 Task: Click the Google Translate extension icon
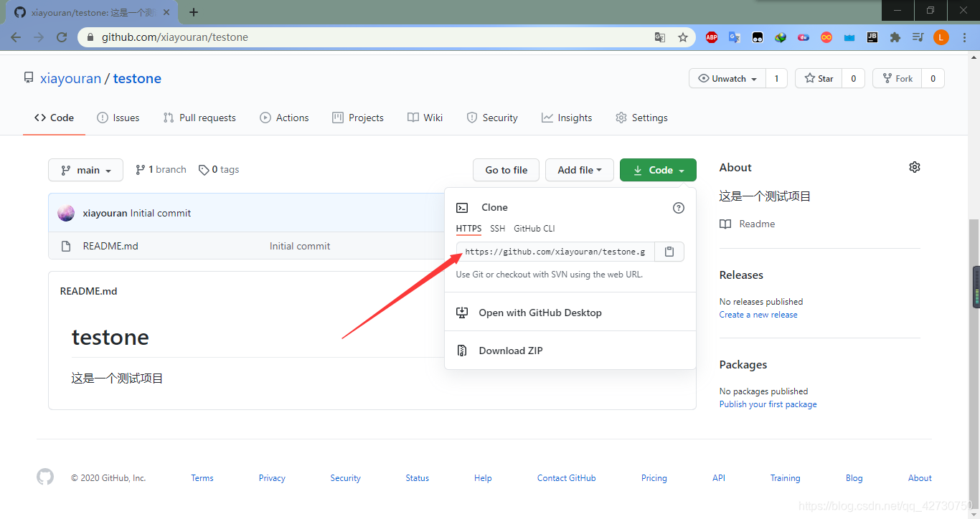click(735, 37)
